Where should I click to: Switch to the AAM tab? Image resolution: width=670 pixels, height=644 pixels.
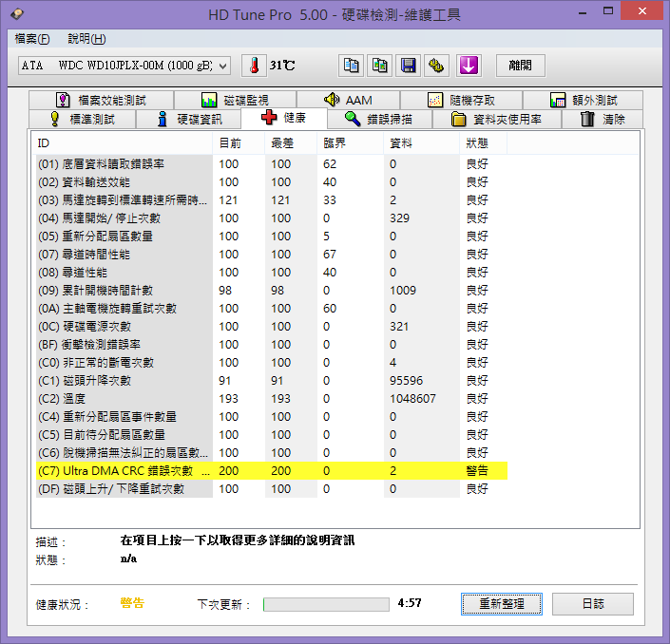click(348, 101)
